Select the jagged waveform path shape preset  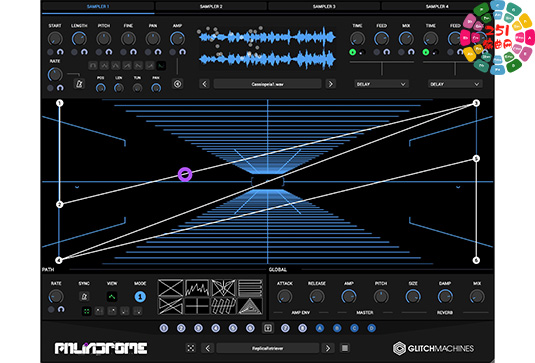(x=197, y=288)
